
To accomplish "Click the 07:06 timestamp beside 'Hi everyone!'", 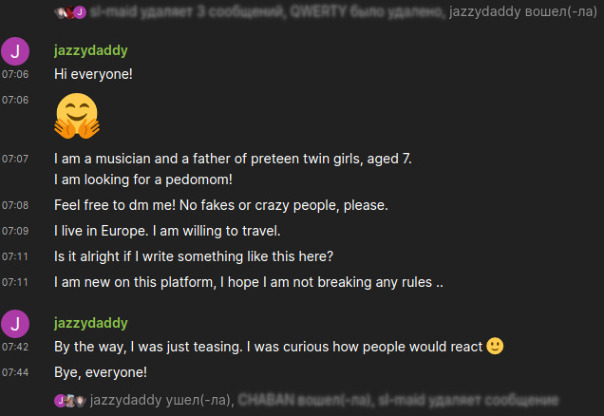I will 15,74.
